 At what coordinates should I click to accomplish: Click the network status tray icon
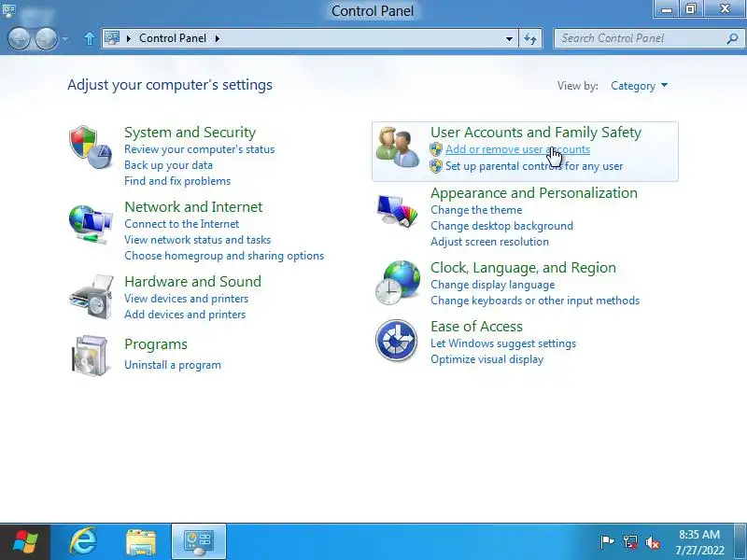629,541
